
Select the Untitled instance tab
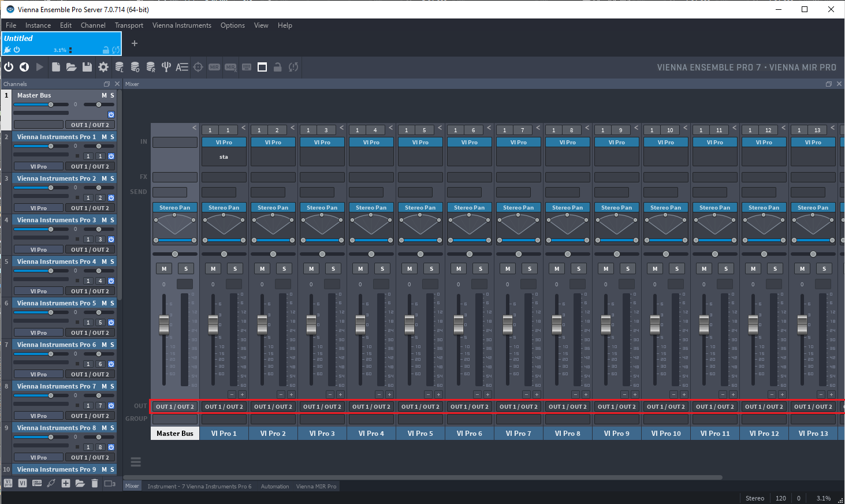click(x=61, y=43)
